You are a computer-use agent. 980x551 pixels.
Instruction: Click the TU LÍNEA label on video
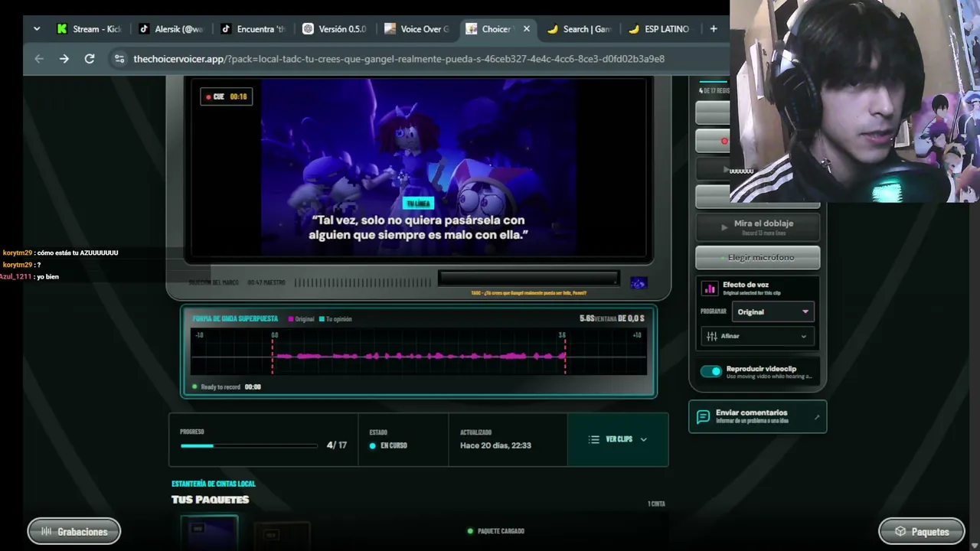418,203
